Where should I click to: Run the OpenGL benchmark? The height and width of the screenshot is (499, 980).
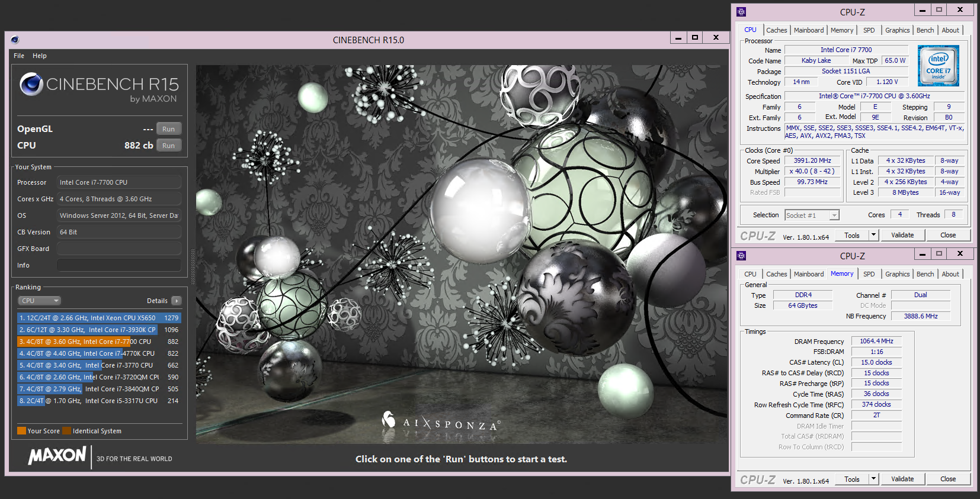point(169,129)
